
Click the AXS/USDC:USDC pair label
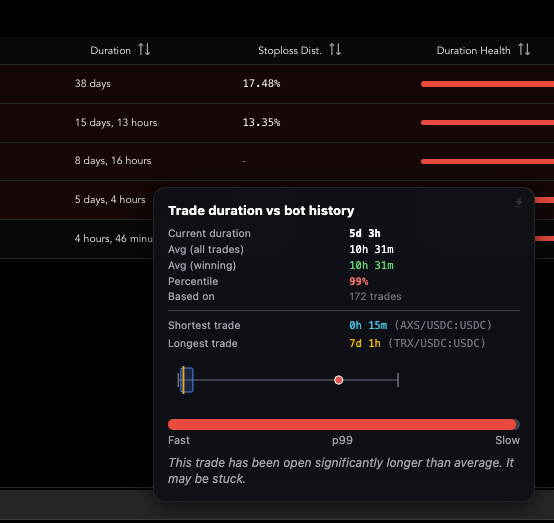pyautogui.click(x=443, y=325)
